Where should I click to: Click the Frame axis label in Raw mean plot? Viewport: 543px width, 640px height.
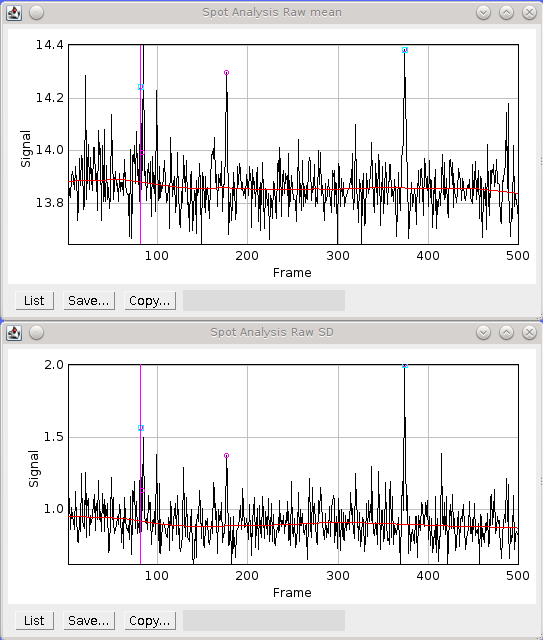pyautogui.click(x=292, y=273)
